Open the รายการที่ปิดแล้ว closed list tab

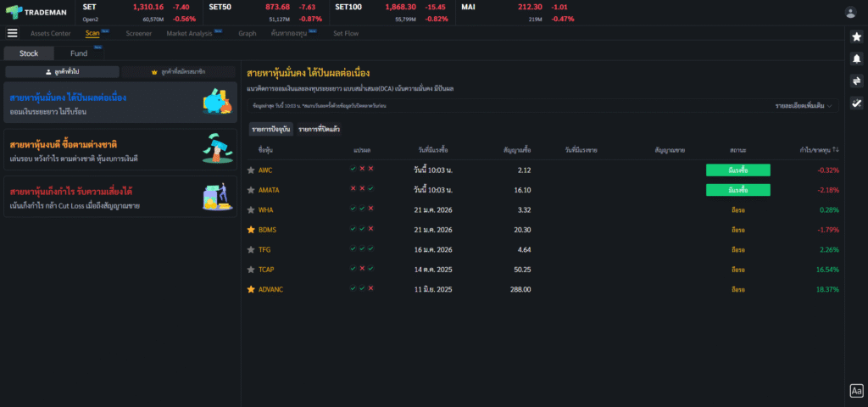320,129
